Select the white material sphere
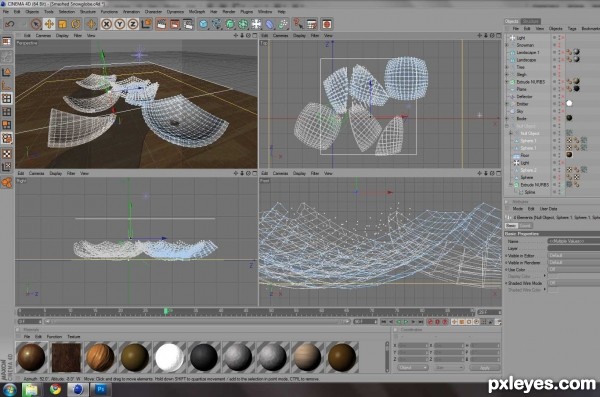The height and width of the screenshot is (397, 600). pyautogui.click(x=169, y=357)
